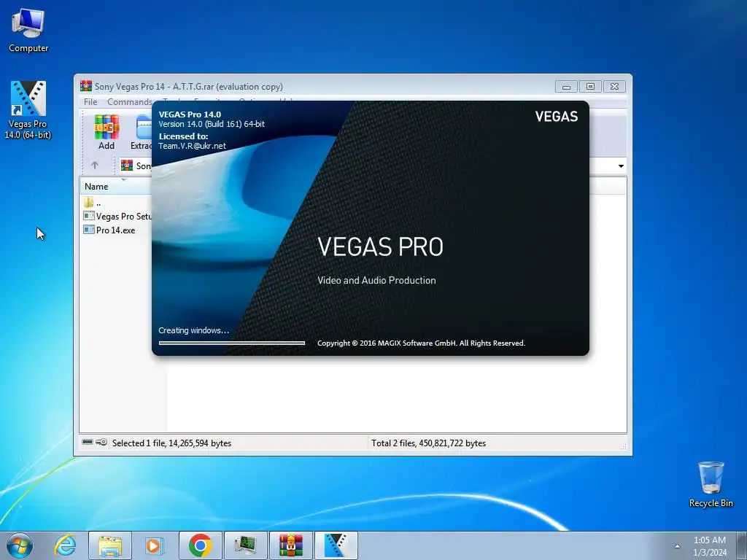Open the WinRAR Commands menu
Screen dimensions: 747x560
[x=130, y=101]
